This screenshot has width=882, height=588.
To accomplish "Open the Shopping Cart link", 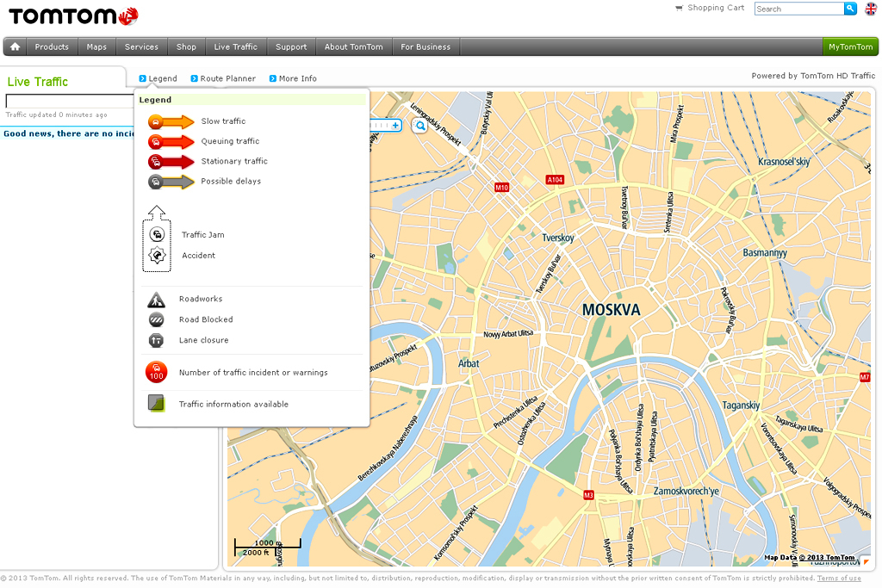I will (x=716, y=8).
